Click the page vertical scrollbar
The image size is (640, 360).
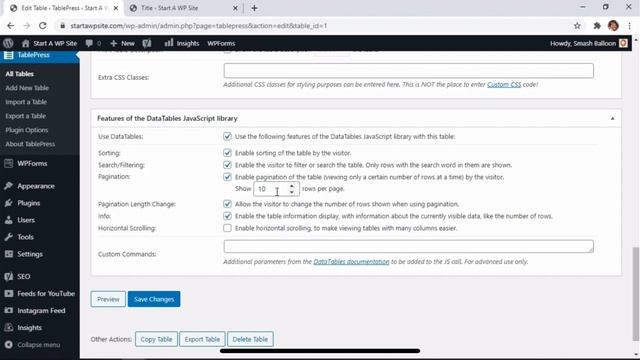(x=636, y=294)
